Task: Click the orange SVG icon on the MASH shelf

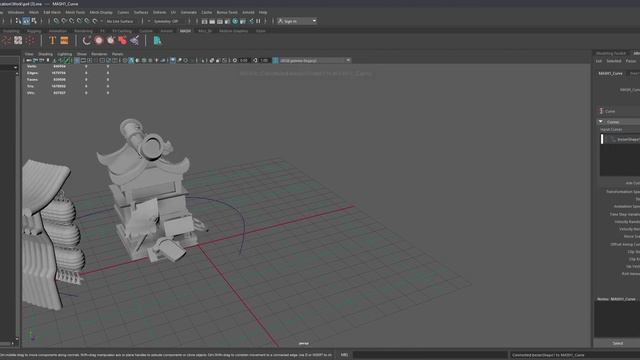Action: 64,40
